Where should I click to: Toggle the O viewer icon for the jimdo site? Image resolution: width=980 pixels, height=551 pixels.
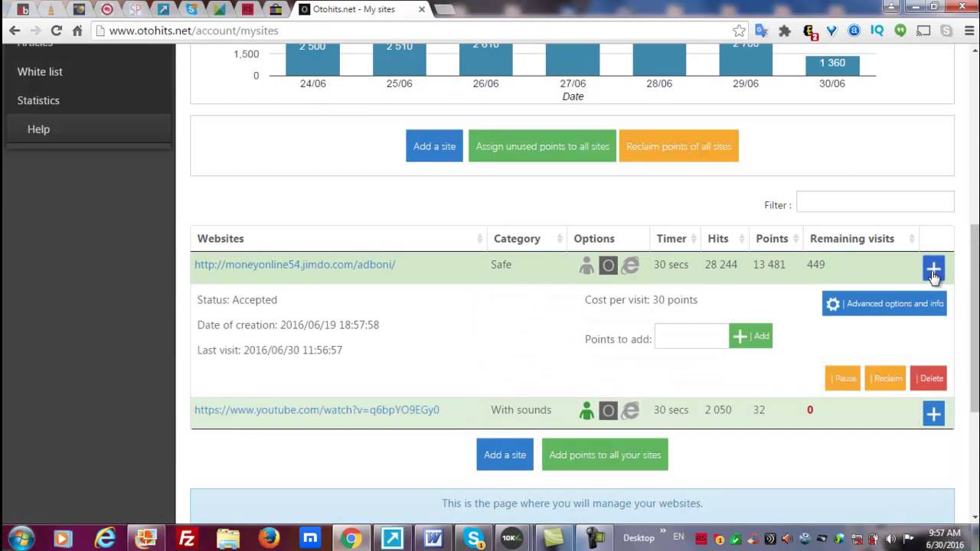608,266
